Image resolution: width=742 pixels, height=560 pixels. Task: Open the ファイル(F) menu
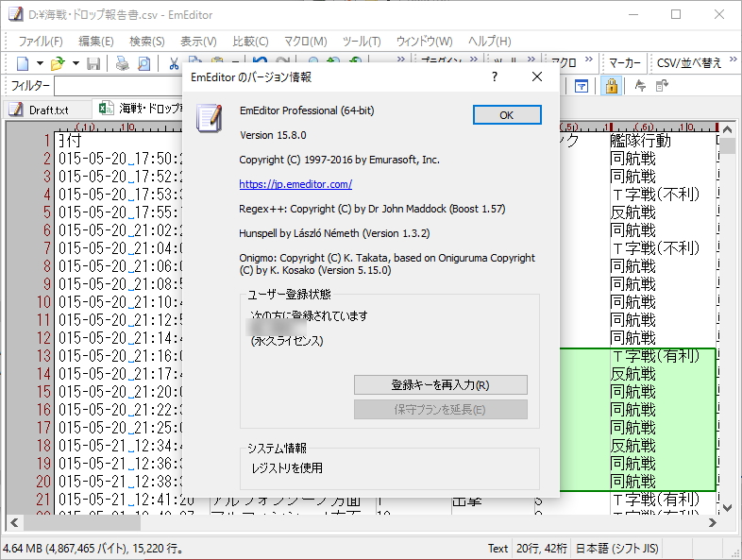click(x=41, y=42)
